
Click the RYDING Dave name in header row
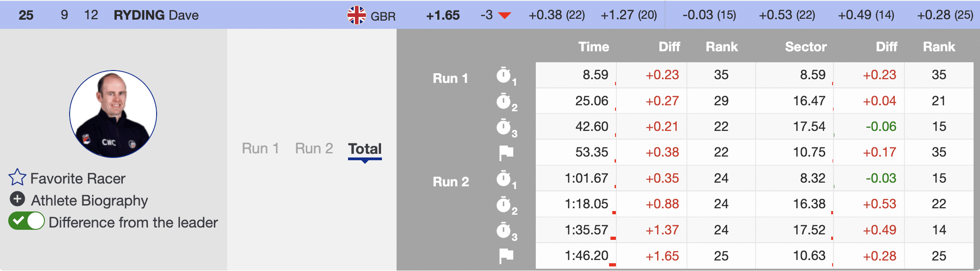coord(156,15)
